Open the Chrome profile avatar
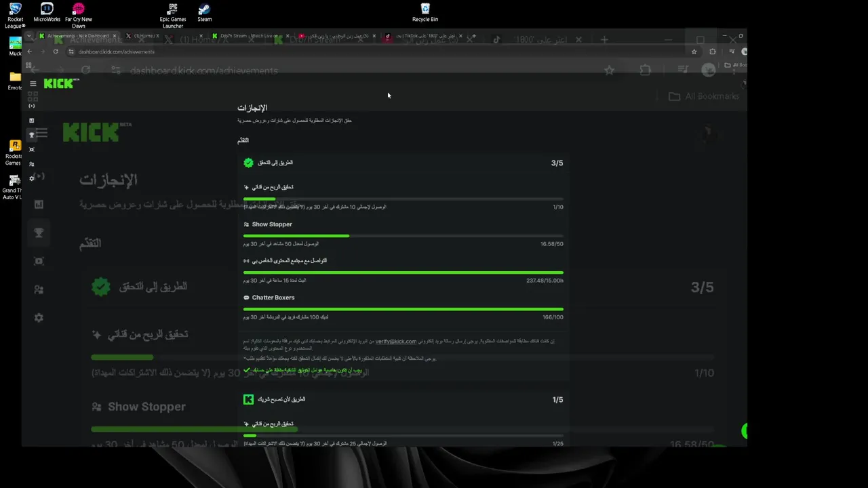Image resolution: width=868 pixels, height=488 pixels. [x=744, y=52]
